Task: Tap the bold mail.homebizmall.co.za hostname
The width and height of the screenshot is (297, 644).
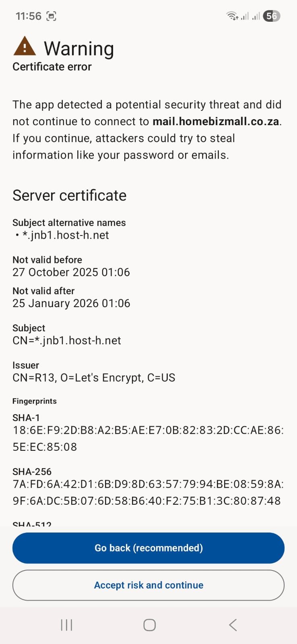Action: click(x=216, y=121)
